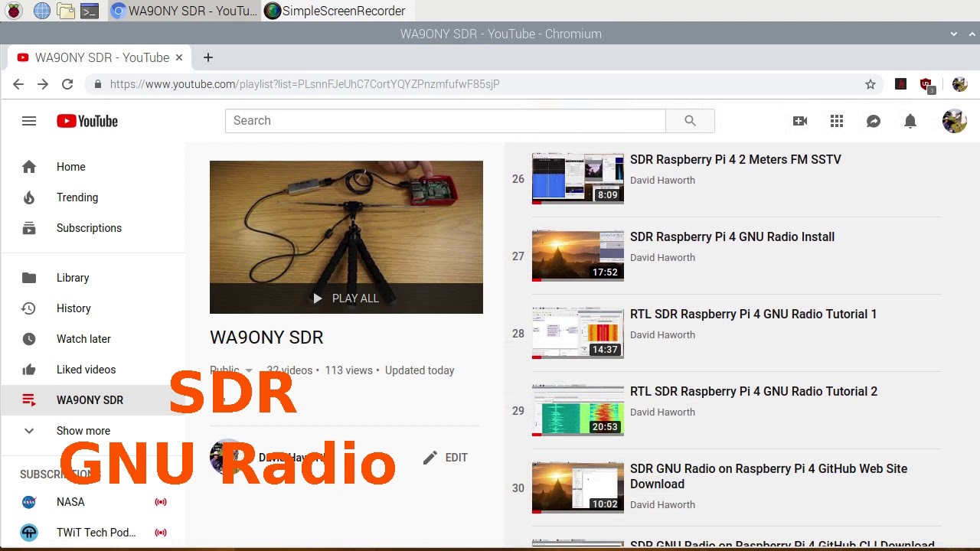Click the address bar URL

click(x=305, y=84)
